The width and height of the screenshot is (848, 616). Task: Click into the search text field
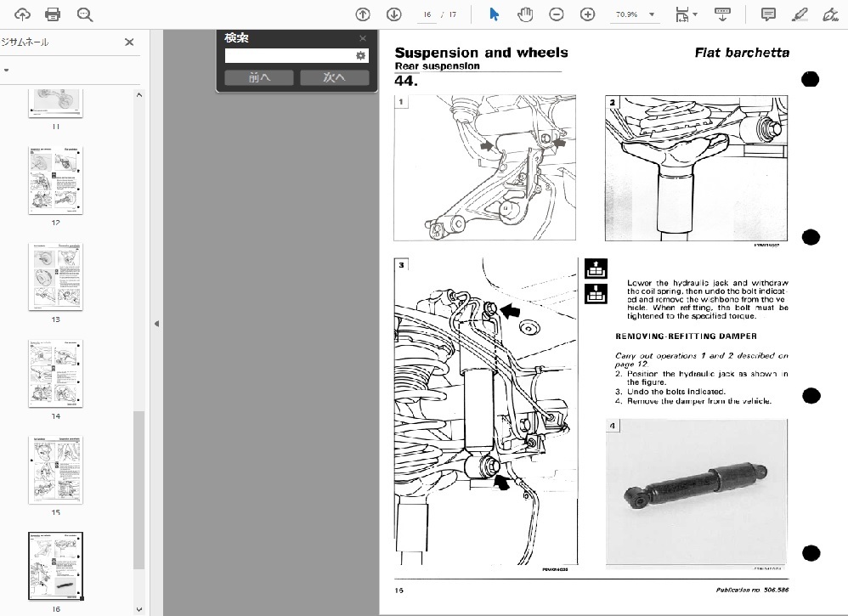(290, 56)
